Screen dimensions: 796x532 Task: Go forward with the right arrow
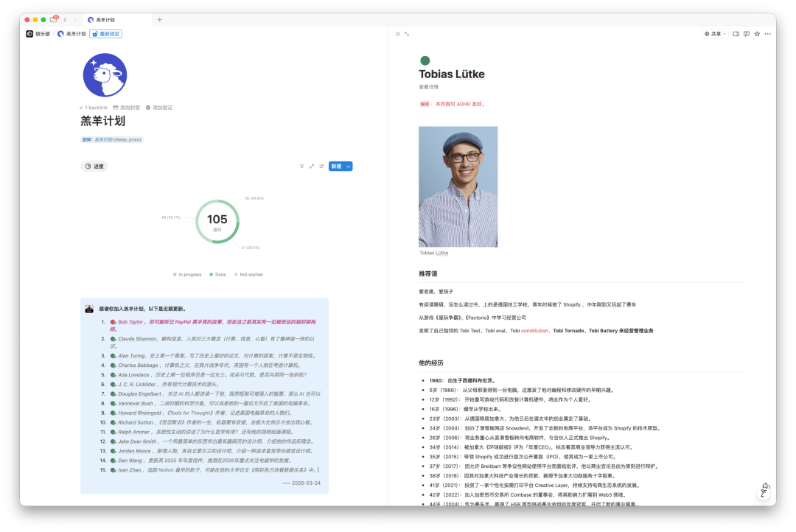75,20
